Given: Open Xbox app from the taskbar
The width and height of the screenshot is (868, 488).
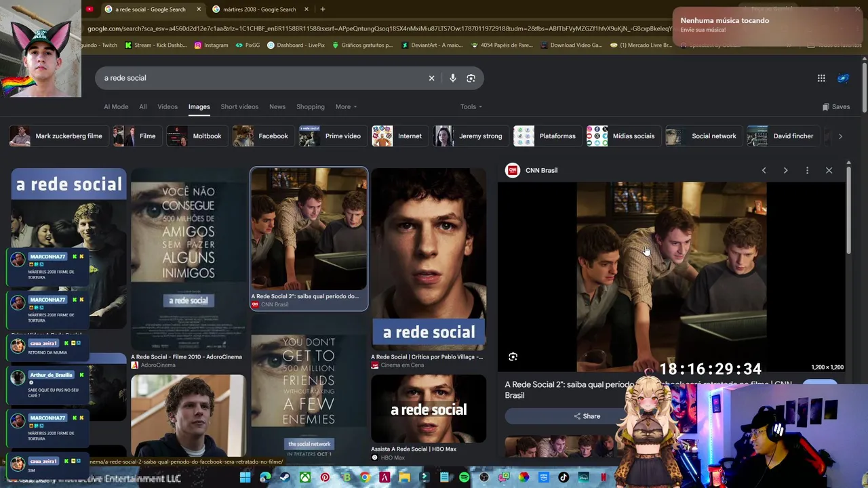Looking at the screenshot, I should (305, 477).
